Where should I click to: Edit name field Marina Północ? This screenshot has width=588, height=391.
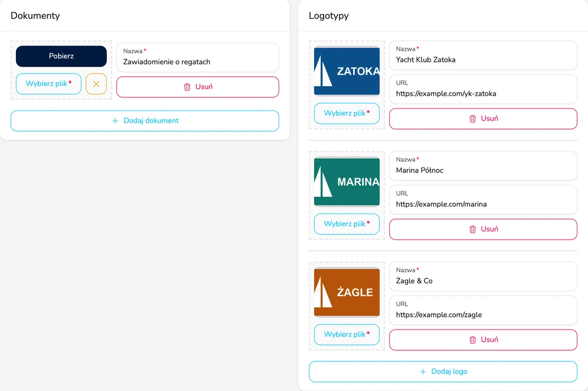(x=483, y=166)
